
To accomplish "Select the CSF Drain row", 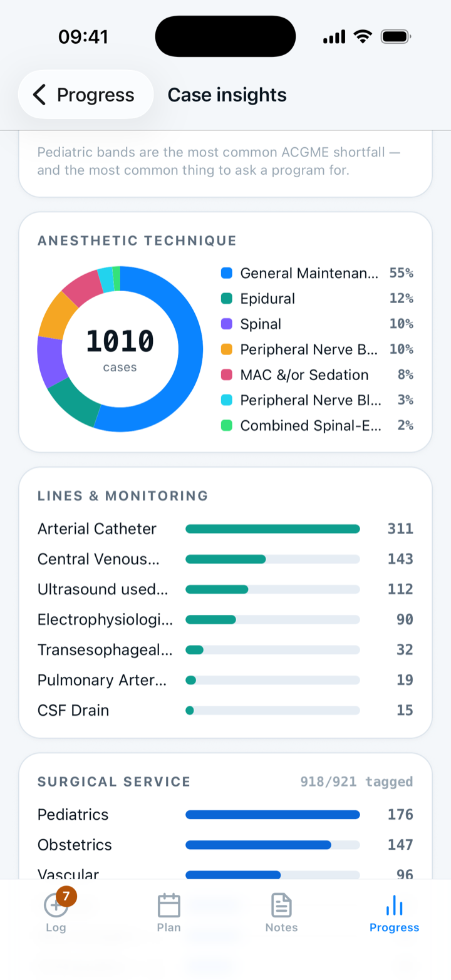I will click(225, 711).
